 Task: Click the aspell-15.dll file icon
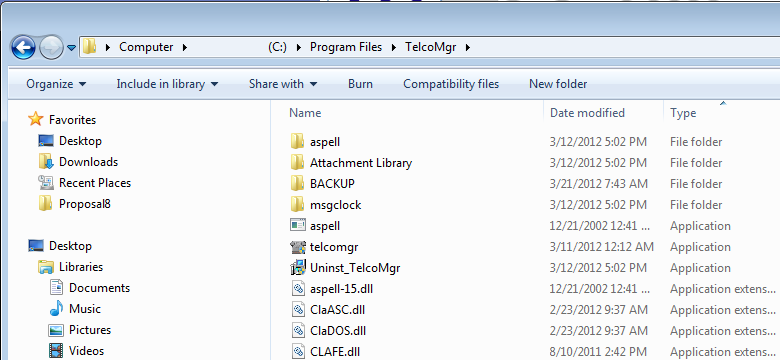pos(297,288)
